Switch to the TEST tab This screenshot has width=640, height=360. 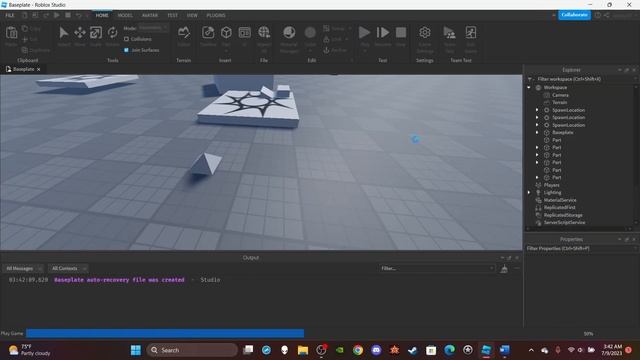(172, 15)
